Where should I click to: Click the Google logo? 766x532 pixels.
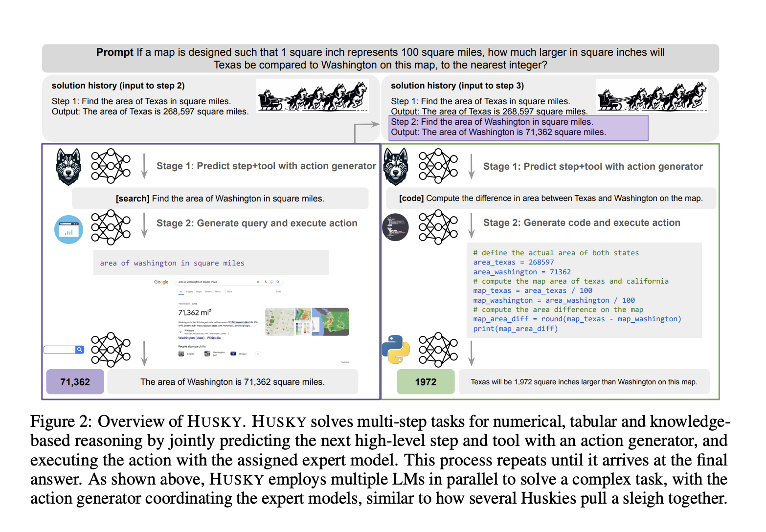161,282
